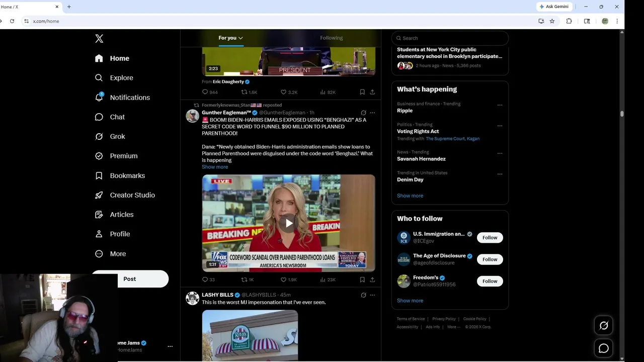Open more options on Gunther Eagleman post
The height and width of the screenshot is (362, 644).
tap(372, 113)
